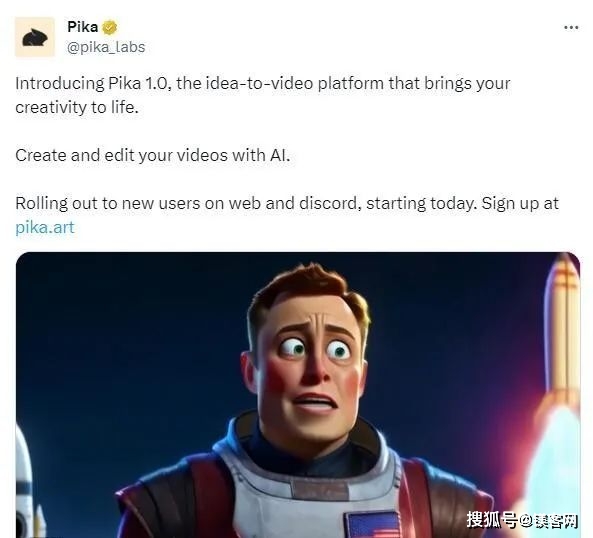
Task: Click the gold verified badge
Action: [x=110, y=27]
